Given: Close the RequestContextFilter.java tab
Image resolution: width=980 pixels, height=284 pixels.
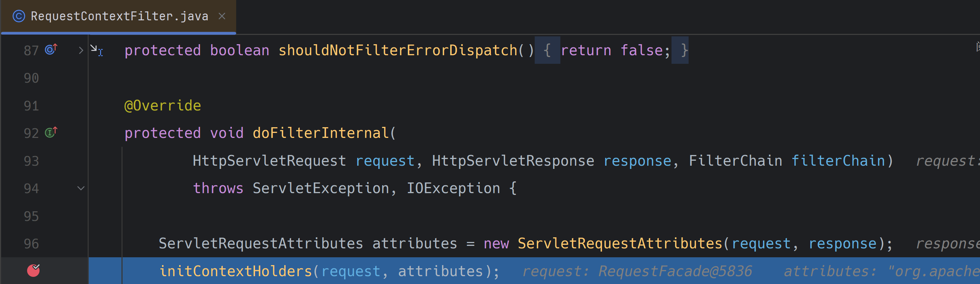Looking at the screenshot, I should click(222, 16).
